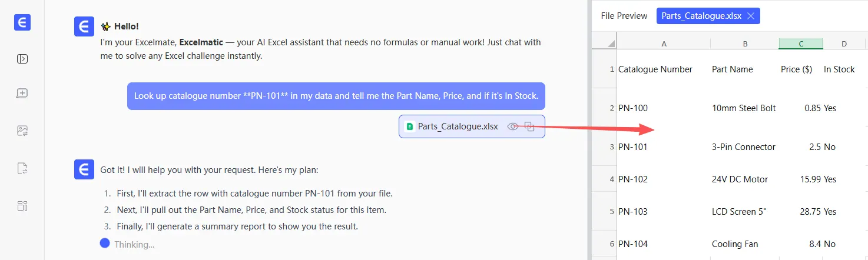
Task: Select column C header in the spreadsheet
Action: point(801,44)
